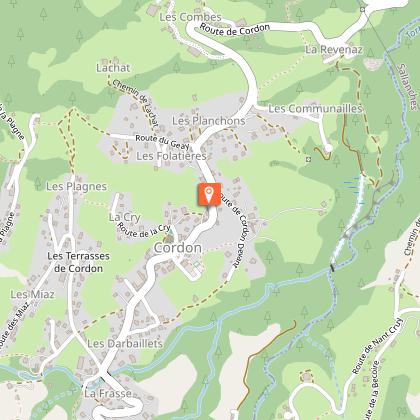Screen dimensions: 420x420
Task: Select the Les Combes label
Action: (190, 17)
